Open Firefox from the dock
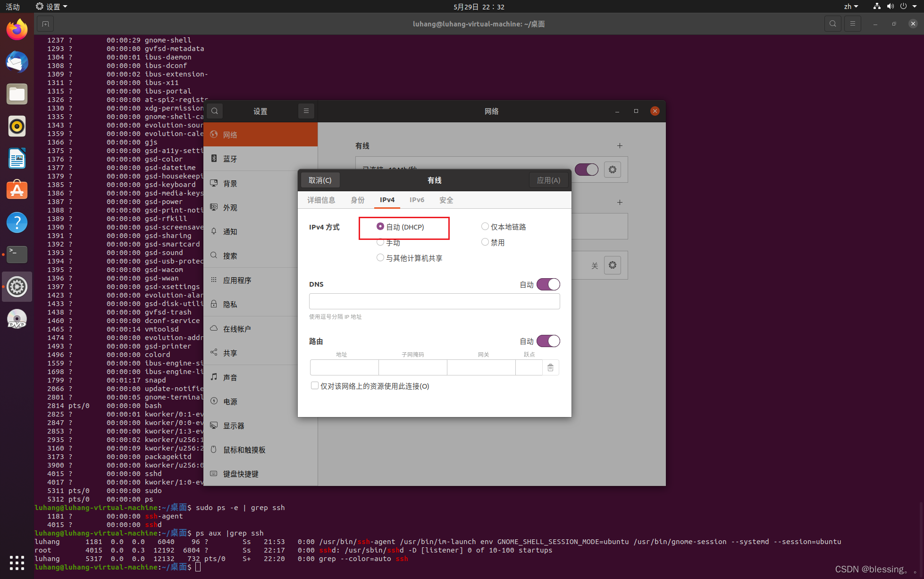 click(17, 29)
